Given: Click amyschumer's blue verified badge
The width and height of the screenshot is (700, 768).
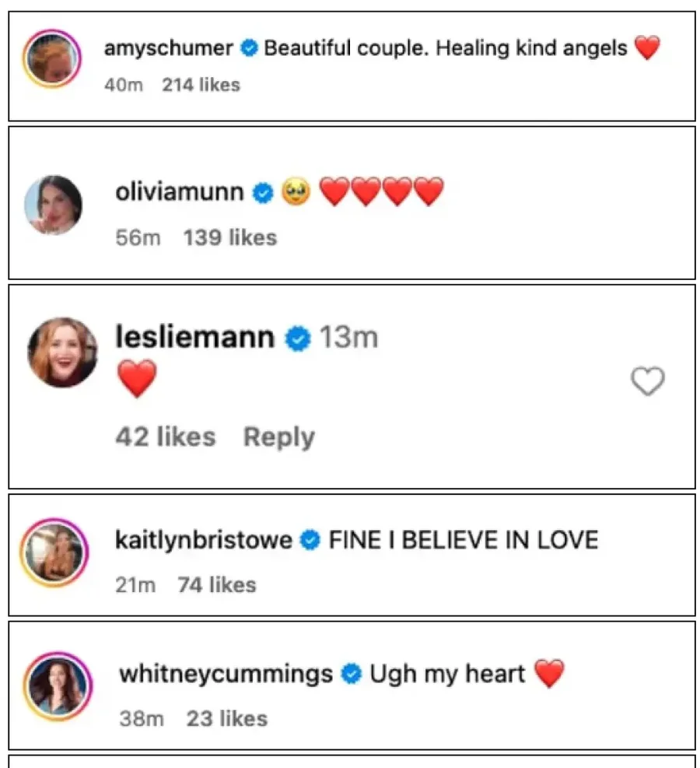Looking at the screenshot, I should (x=249, y=49).
